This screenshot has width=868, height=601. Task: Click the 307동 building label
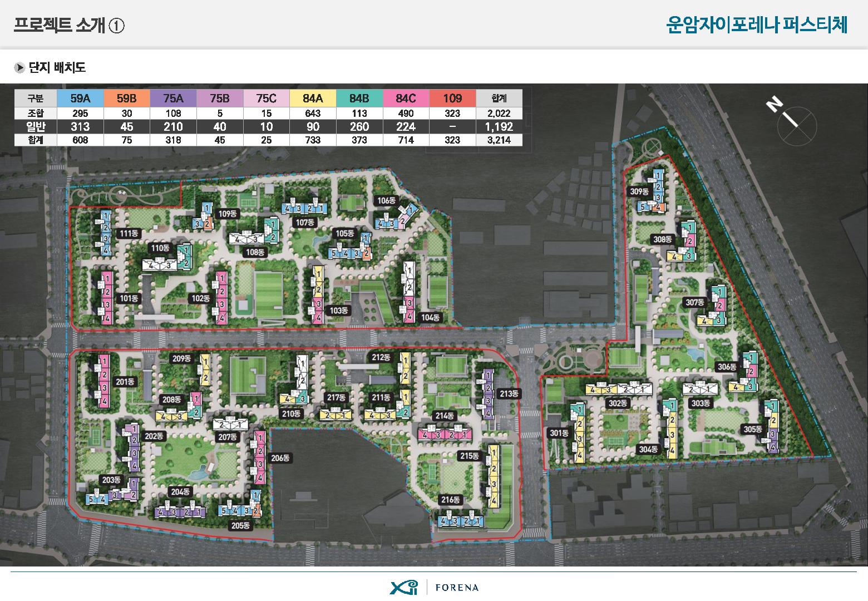click(x=695, y=302)
